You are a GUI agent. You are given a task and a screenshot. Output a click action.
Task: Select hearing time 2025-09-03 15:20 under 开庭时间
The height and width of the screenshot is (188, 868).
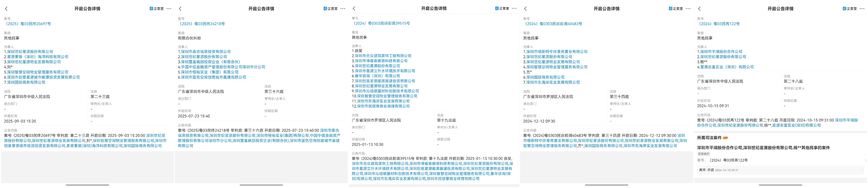tap(20, 121)
